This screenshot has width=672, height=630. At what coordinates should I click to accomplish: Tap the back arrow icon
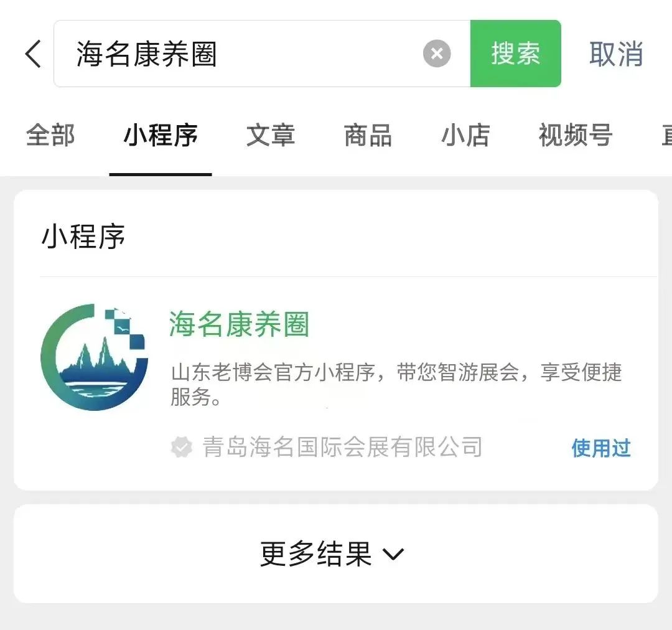34,54
